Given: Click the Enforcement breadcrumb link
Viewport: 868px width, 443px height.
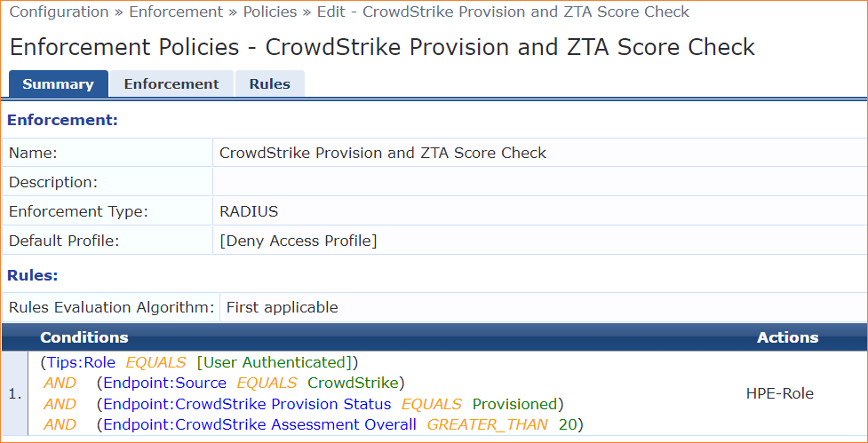Looking at the screenshot, I should click(176, 12).
